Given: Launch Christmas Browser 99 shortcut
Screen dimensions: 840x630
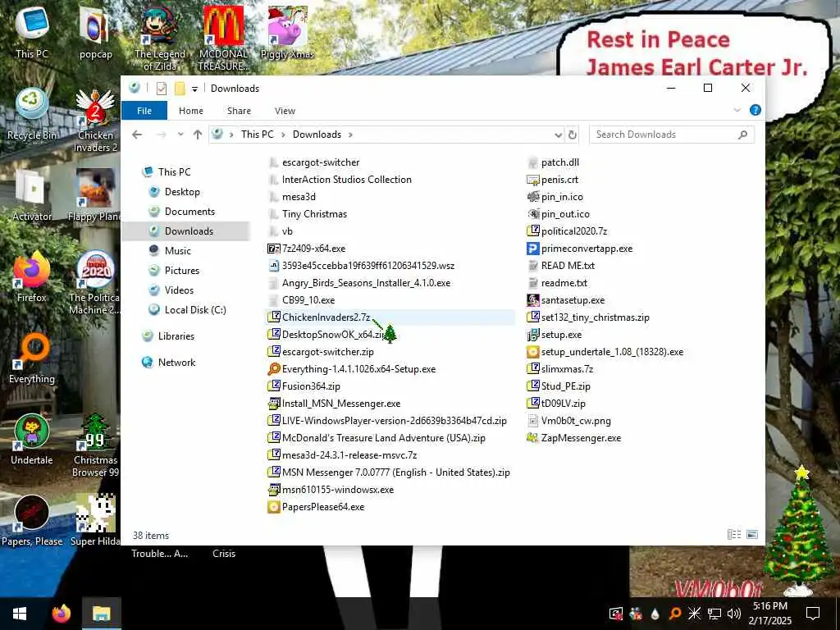Looking at the screenshot, I should [95, 445].
